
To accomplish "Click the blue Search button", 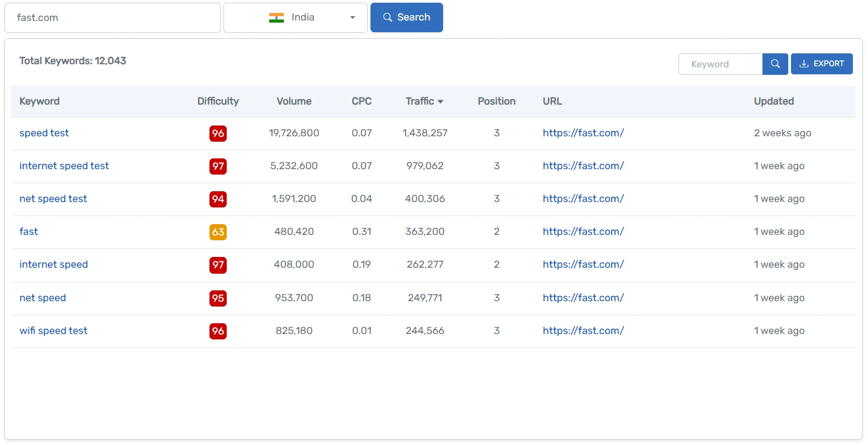I will [407, 17].
